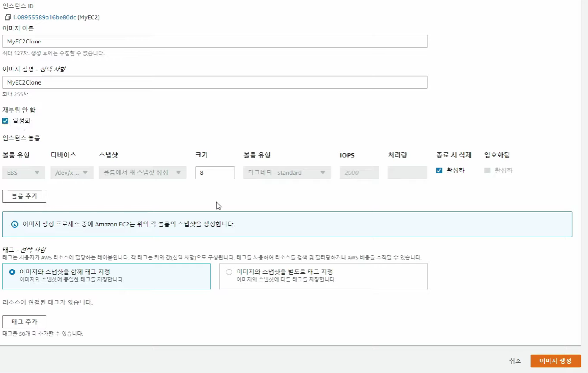
Task: Toggle delete on termination checkbox
Action: click(439, 170)
